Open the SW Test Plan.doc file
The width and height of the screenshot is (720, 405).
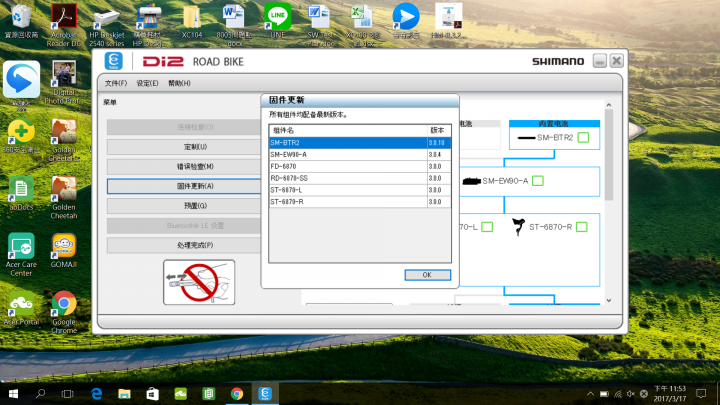coord(321,25)
